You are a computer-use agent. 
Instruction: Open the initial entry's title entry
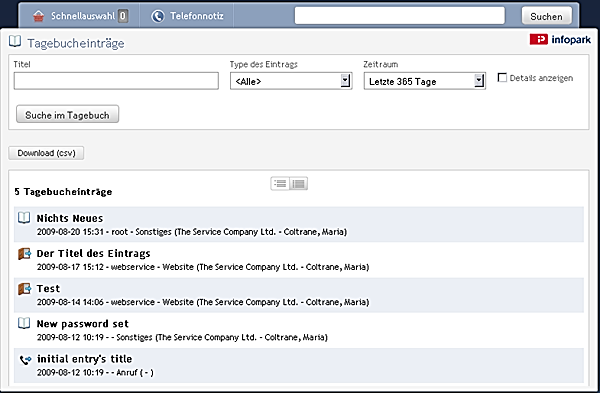coord(85,359)
